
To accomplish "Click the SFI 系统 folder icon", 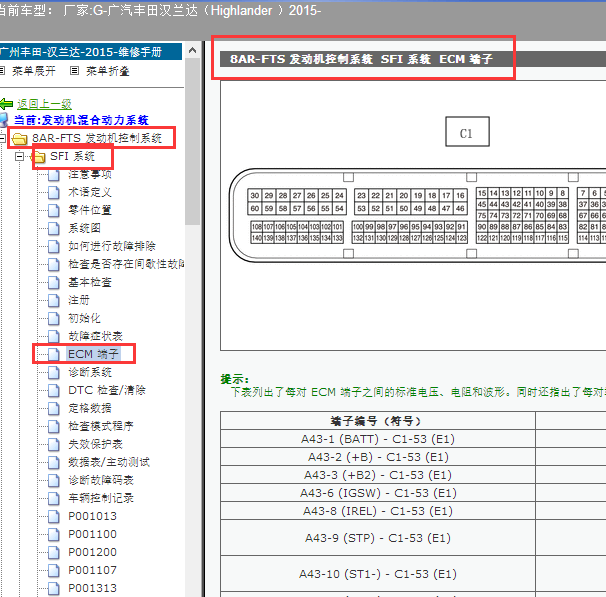I will coord(38,156).
